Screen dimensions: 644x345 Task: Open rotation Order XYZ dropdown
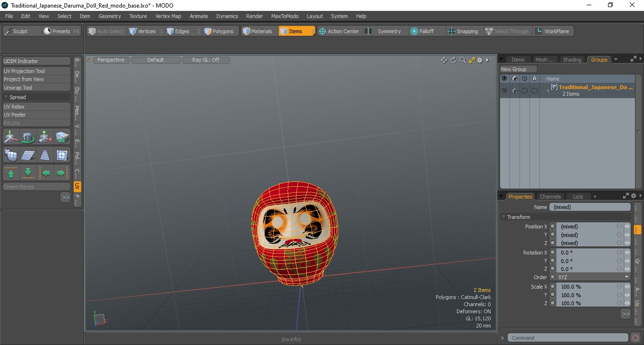point(594,277)
